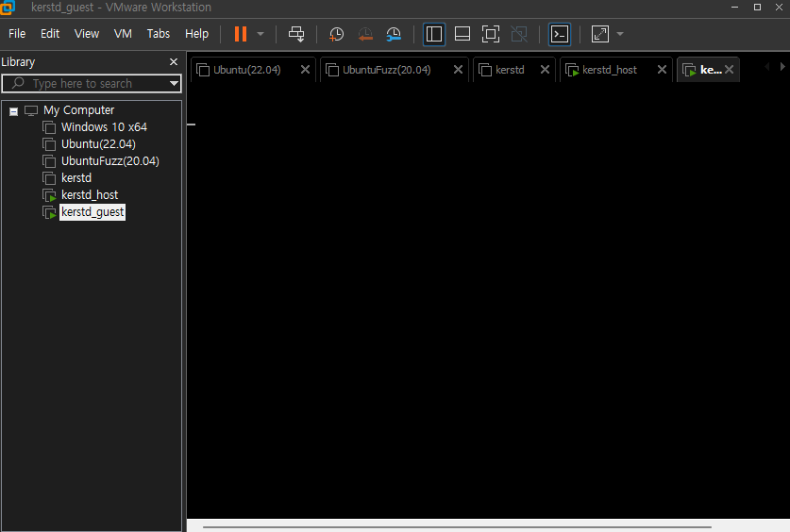Click the My Computer monitor icon
This screenshot has height=532, width=790.
[31, 110]
